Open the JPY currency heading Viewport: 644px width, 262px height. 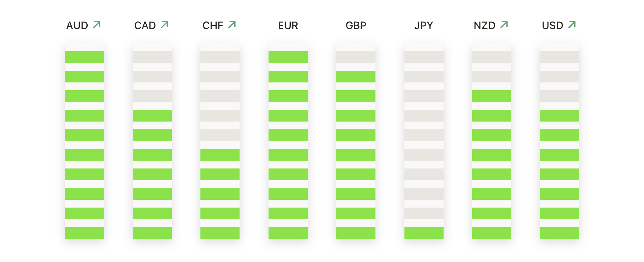coord(424,25)
